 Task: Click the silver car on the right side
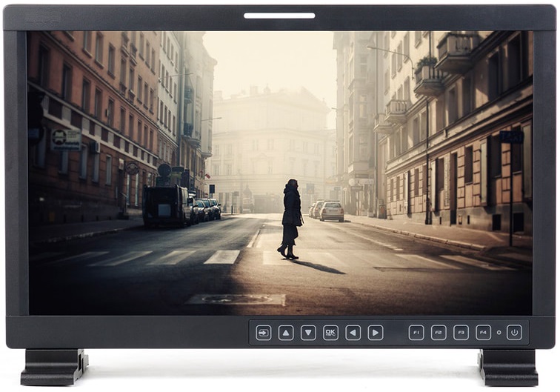(x=331, y=211)
